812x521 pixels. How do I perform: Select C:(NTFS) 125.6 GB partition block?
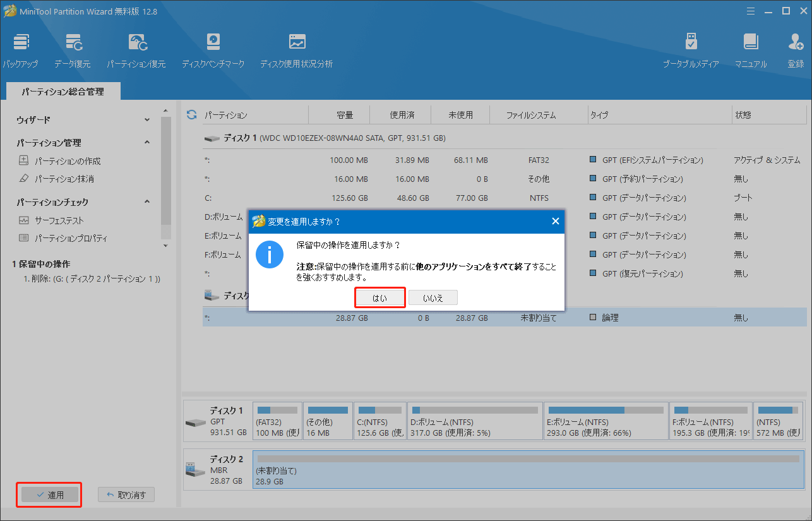pos(379,421)
